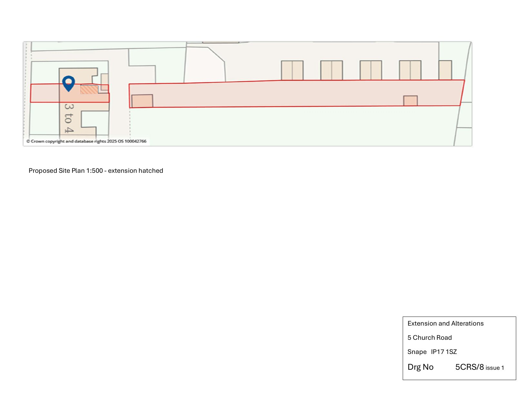Screen dimensions: 532x411
Task: Open the Drg No 5CRS/8 details
Action: click(x=469, y=367)
